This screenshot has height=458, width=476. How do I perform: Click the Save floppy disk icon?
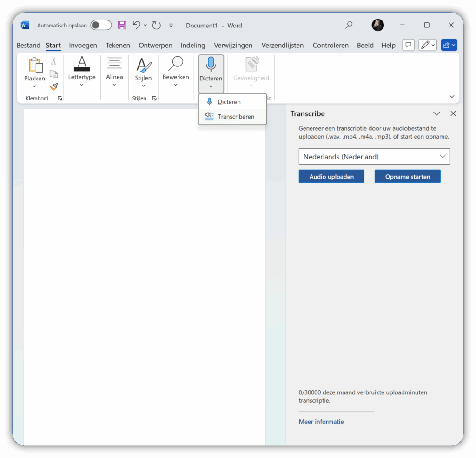coord(122,26)
